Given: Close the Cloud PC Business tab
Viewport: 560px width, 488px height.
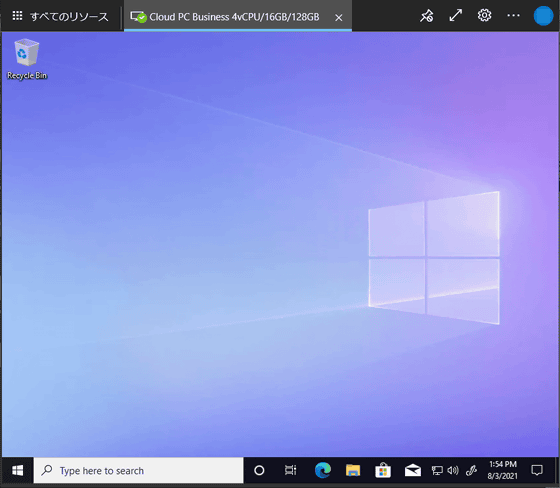Looking at the screenshot, I should 339,17.
